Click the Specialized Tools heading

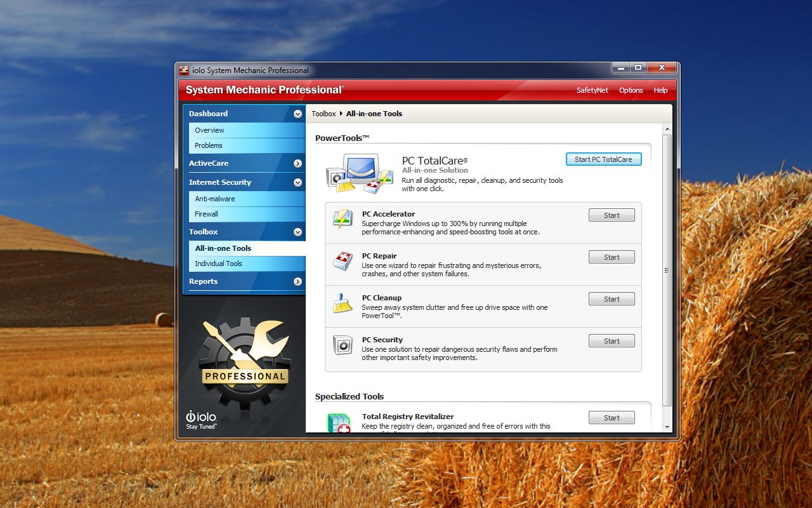coord(350,396)
